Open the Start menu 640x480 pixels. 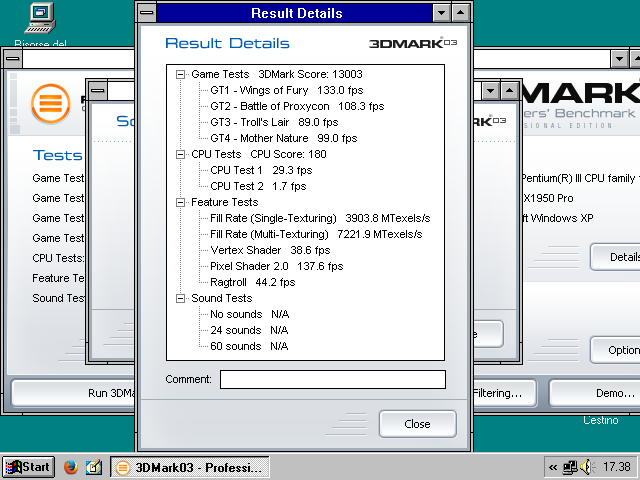click(x=28, y=467)
